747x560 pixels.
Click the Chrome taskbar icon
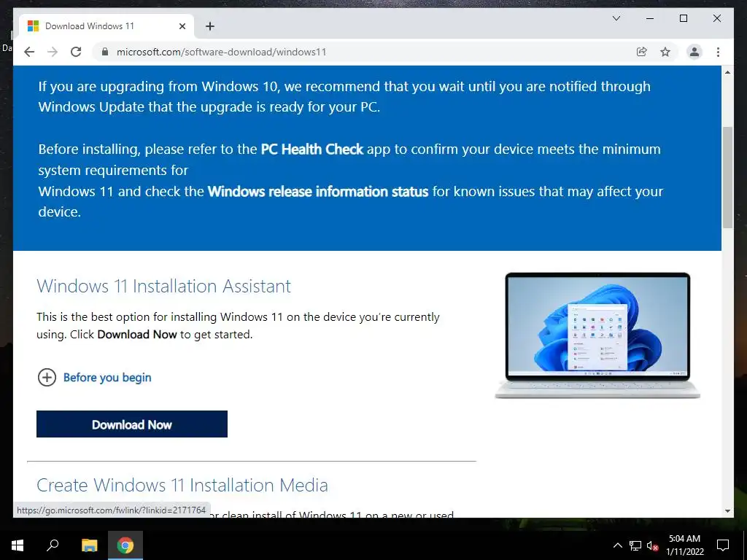tap(125, 545)
